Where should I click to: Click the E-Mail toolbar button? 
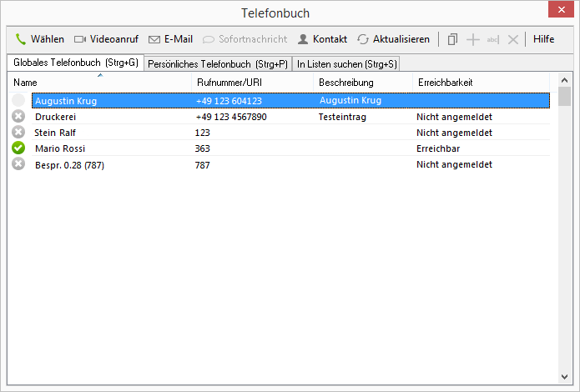[170, 39]
